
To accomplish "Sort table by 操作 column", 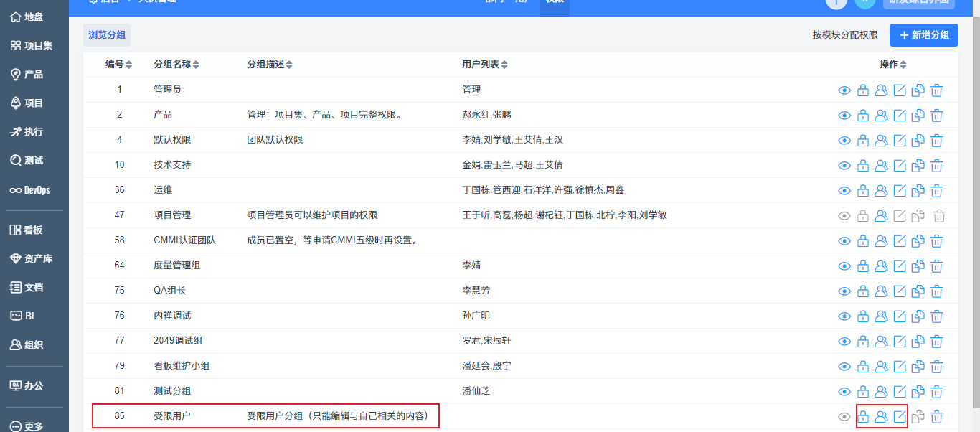I will (893, 65).
